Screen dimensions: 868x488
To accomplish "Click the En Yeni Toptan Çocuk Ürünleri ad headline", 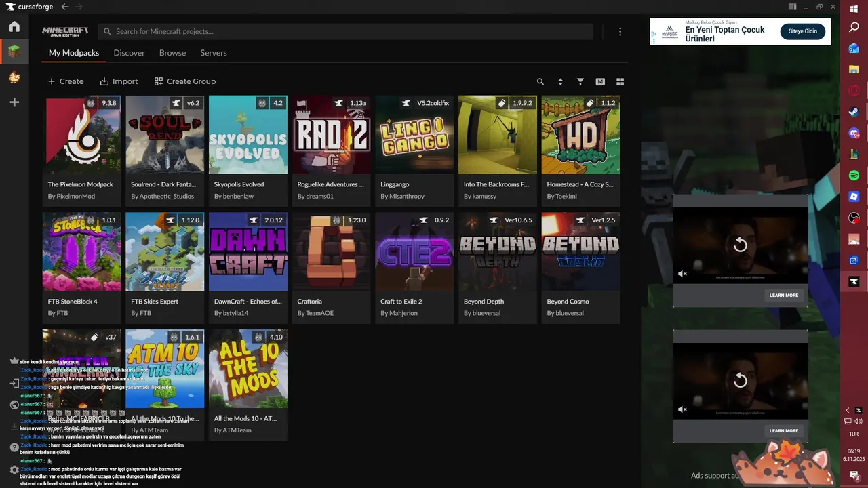I will click(x=724, y=35).
